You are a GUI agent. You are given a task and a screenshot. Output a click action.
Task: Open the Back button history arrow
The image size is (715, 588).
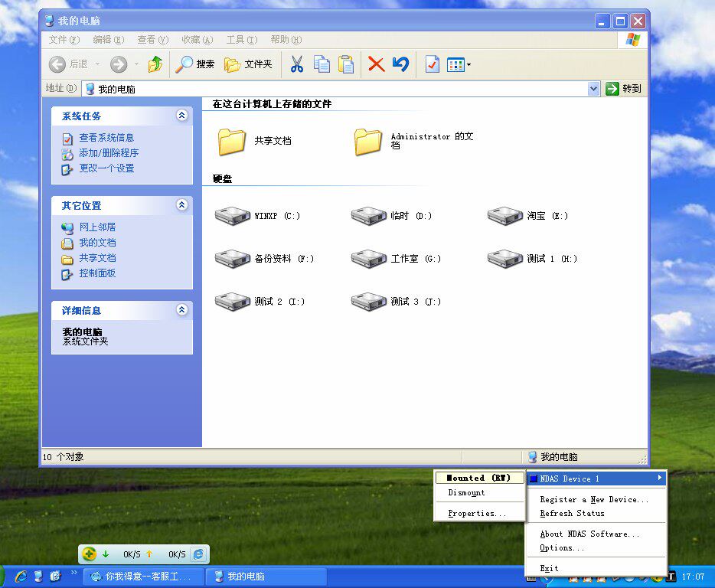(x=97, y=64)
